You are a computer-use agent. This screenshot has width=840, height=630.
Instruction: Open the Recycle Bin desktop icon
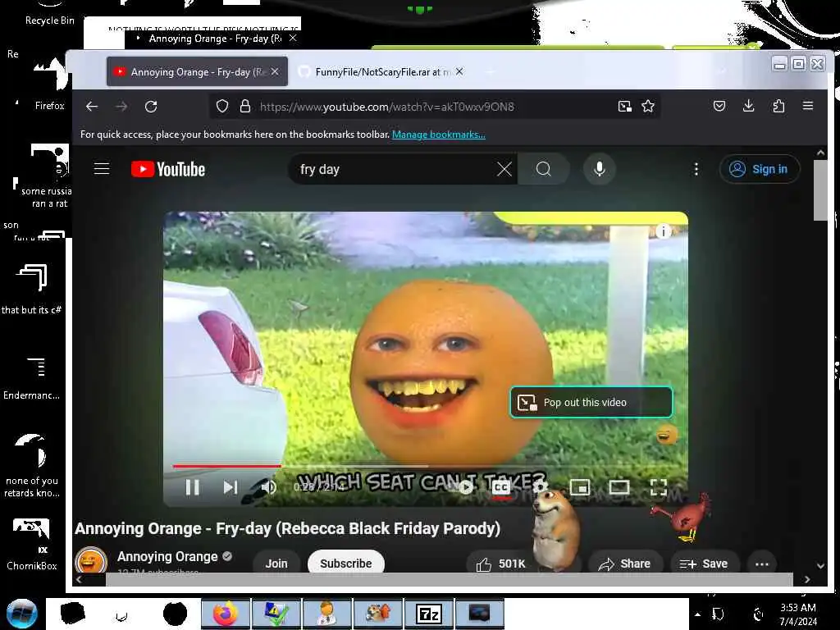tap(50, 14)
